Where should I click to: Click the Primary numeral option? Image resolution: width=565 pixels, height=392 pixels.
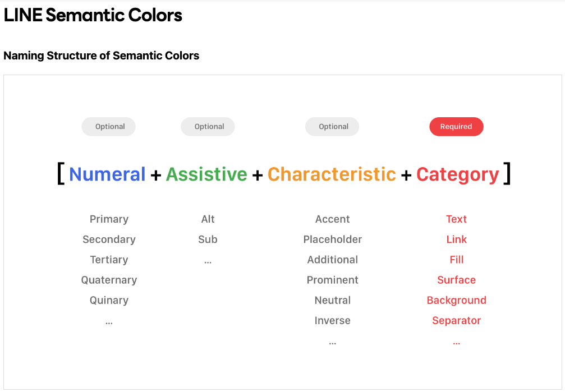[109, 219]
